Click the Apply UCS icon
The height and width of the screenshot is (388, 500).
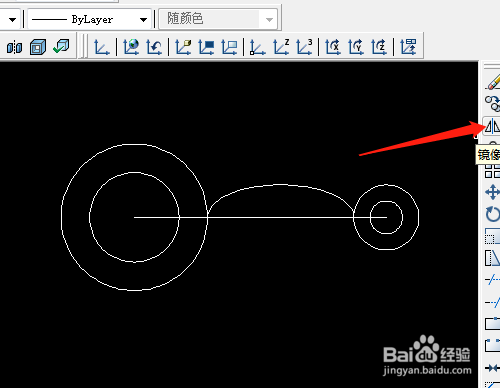coord(408,47)
